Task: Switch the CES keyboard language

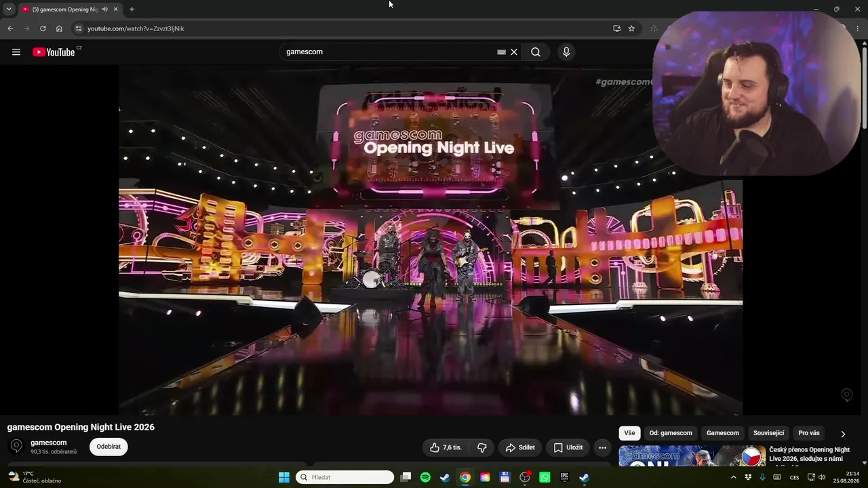Action: point(794,477)
